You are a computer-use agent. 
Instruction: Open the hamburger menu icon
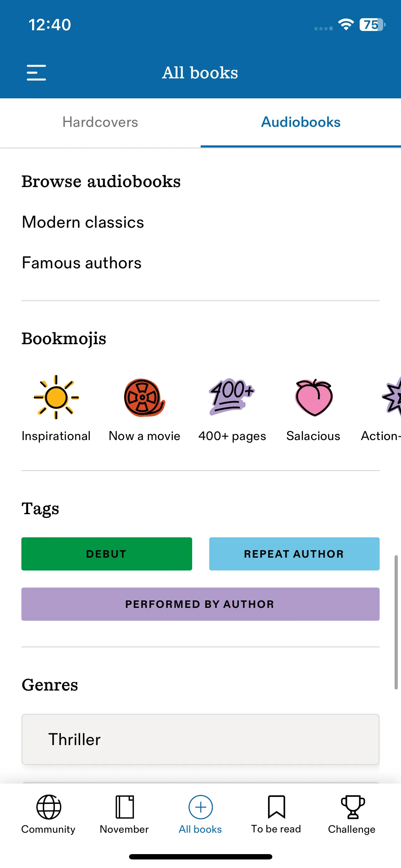[36, 73]
